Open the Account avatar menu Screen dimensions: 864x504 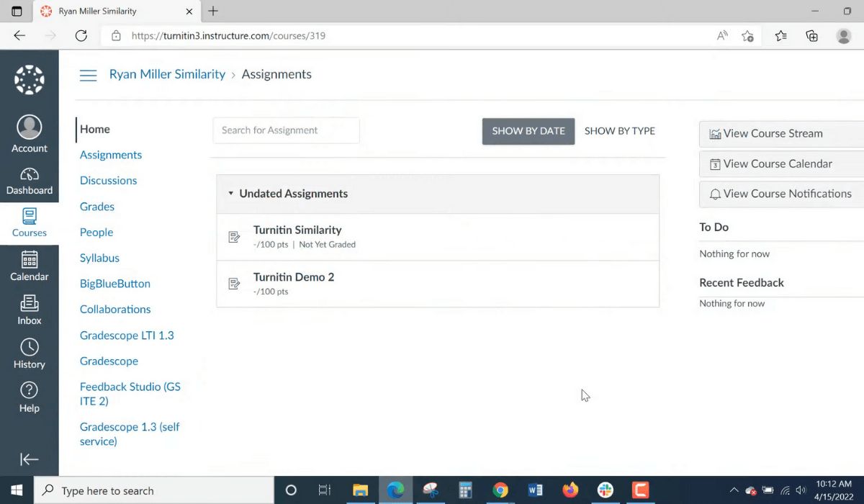(30, 134)
